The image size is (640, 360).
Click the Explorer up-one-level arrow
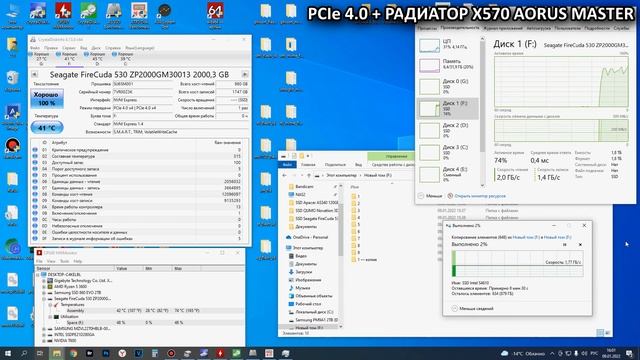click(309, 175)
